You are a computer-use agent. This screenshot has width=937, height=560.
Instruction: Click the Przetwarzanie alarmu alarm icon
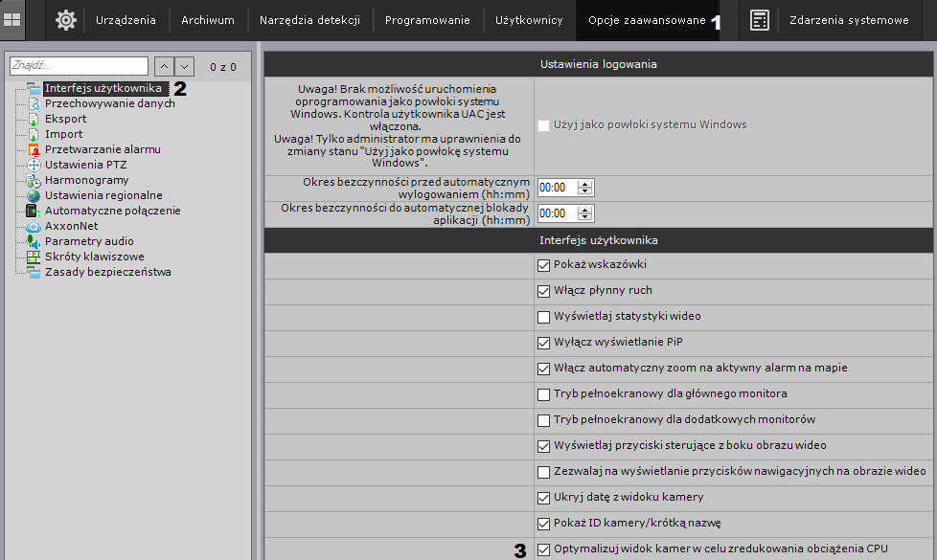click(x=34, y=150)
